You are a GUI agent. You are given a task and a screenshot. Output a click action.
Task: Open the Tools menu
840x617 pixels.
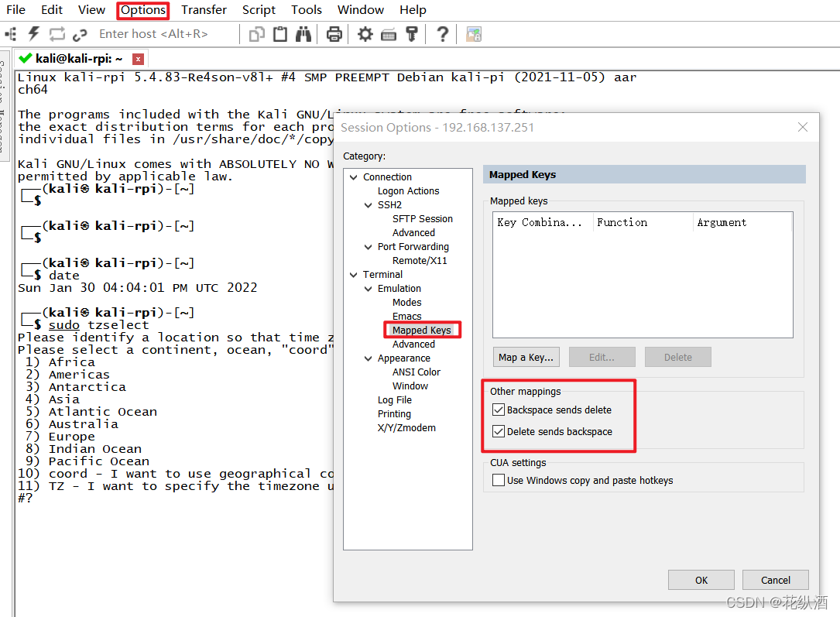tap(307, 9)
